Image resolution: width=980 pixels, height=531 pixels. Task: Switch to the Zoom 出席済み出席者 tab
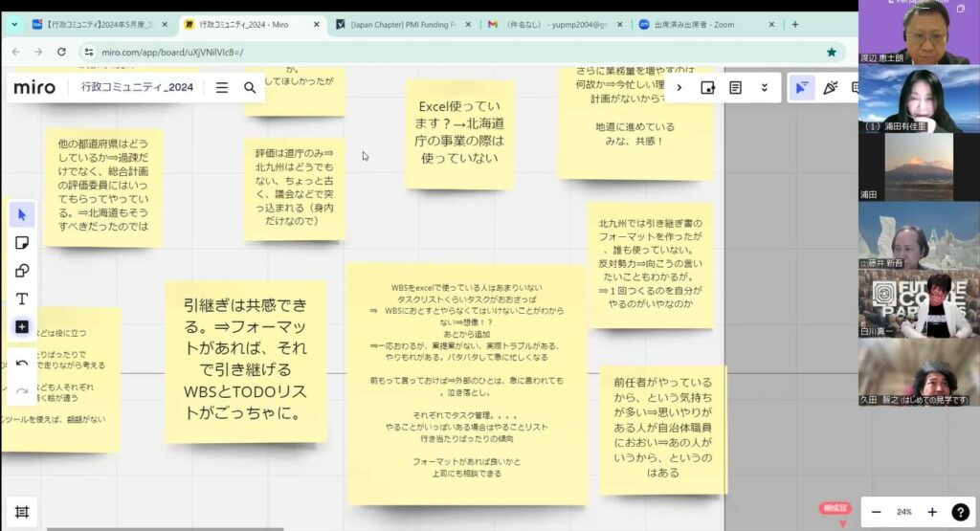(707, 24)
